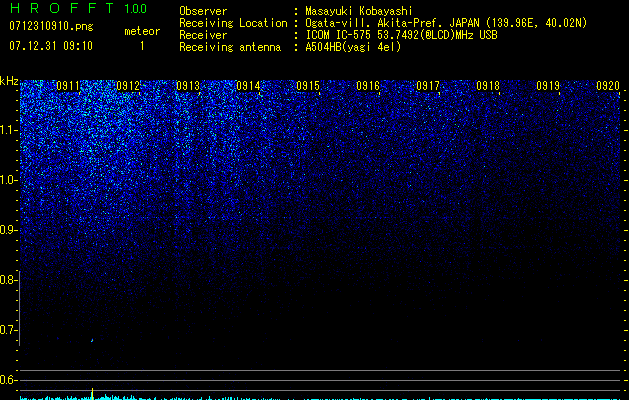Click the 0.9 kHz frequency tick label

click(x=8, y=230)
